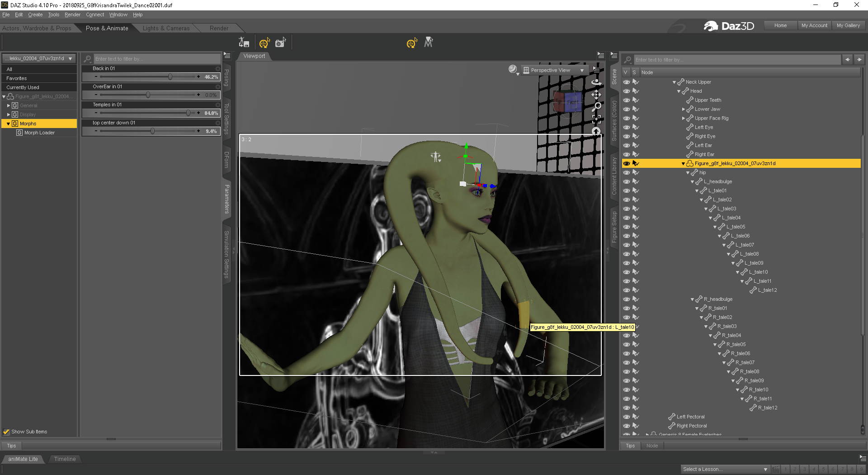Click the plus nudge for Back in 01
Image resolution: width=868 pixels, height=475 pixels.
pos(198,77)
